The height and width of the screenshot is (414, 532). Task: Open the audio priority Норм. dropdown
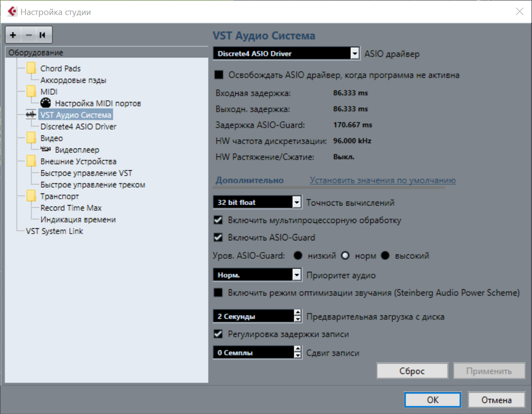(297, 275)
